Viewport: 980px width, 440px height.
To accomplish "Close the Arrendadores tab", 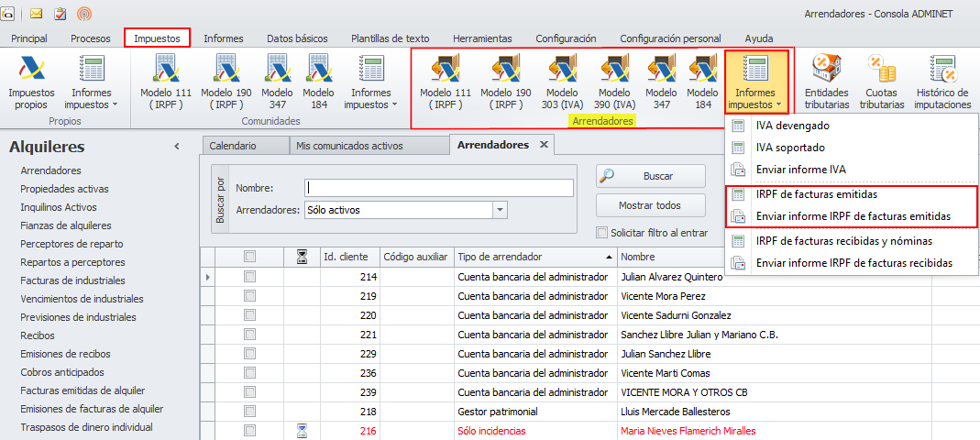I will [x=543, y=145].
